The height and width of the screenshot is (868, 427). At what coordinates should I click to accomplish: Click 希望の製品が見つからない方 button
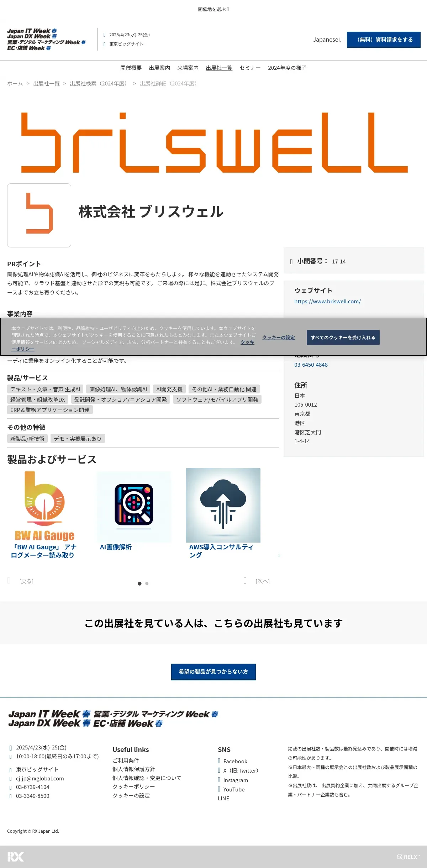point(213,672)
